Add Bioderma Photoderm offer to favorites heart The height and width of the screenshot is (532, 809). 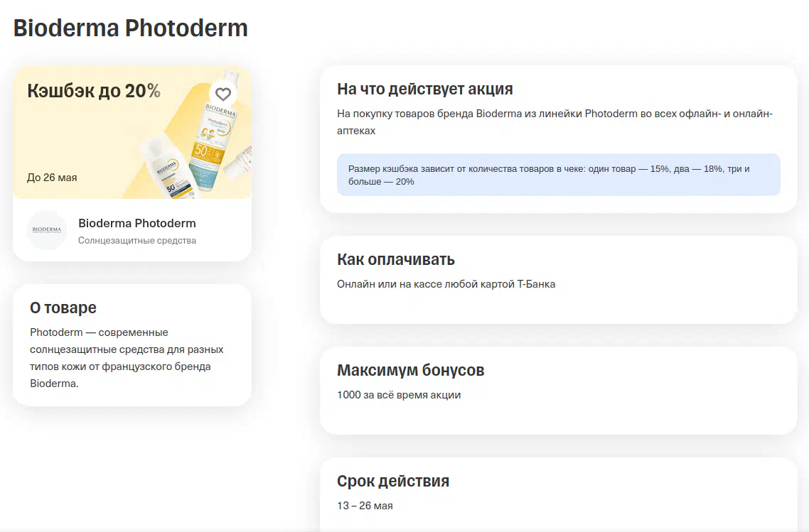point(223,94)
